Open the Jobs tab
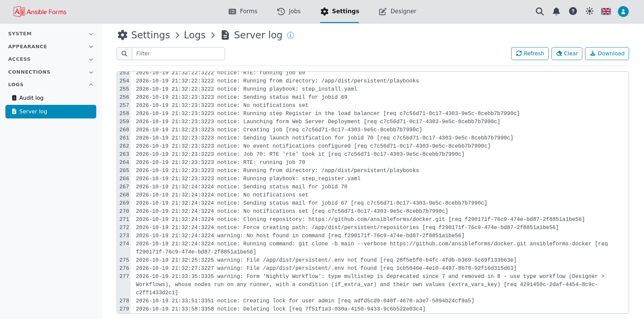 click(289, 11)
